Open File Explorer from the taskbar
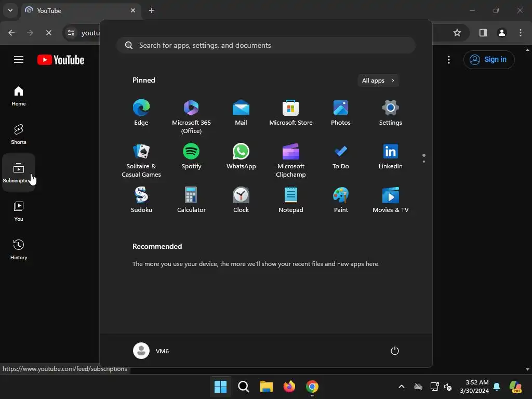Image resolution: width=532 pixels, height=399 pixels. pos(267,387)
